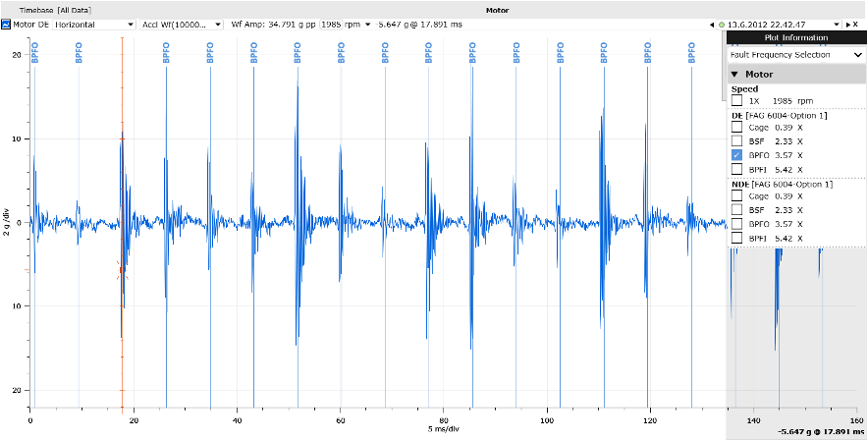
Task: Click the green status dot by the date
Action: (x=722, y=25)
